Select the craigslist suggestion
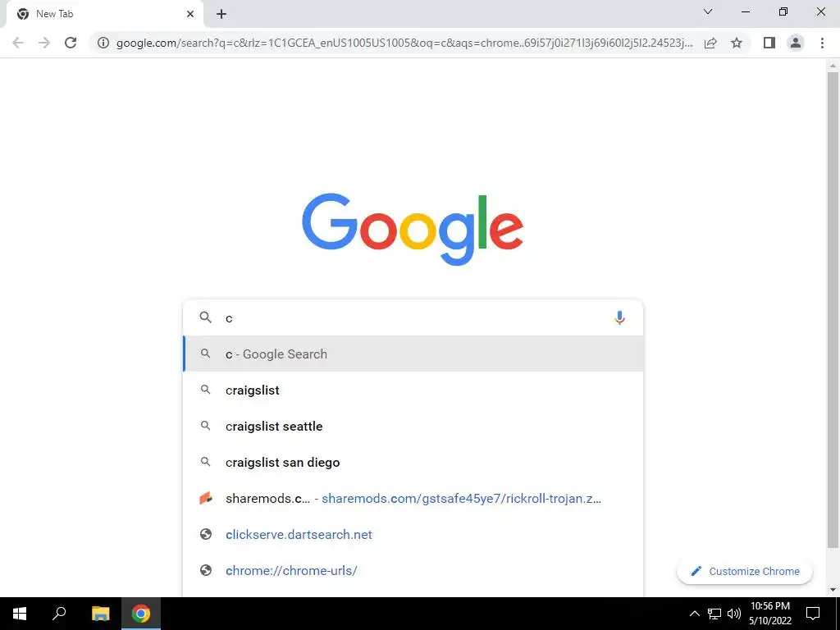 pos(413,390)
